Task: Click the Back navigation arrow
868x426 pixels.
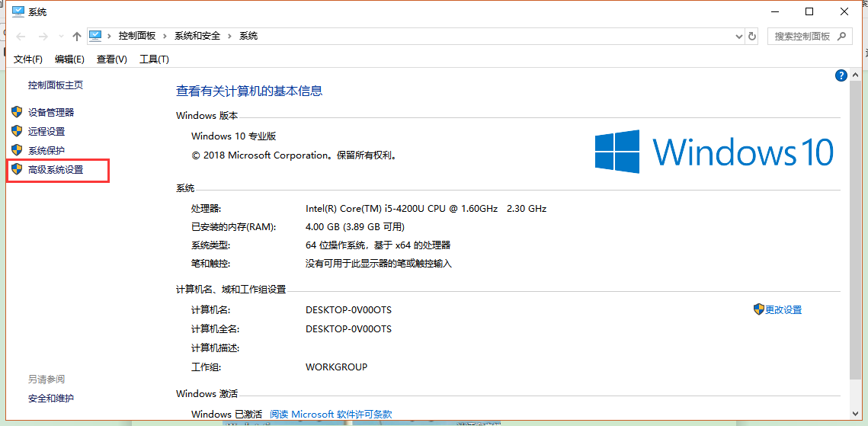Action: [x=21, y=37]
